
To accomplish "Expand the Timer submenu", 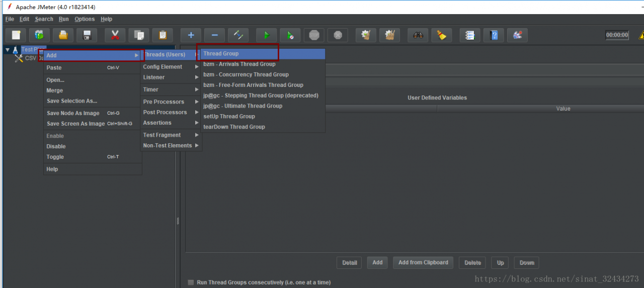I will point(171,89).
